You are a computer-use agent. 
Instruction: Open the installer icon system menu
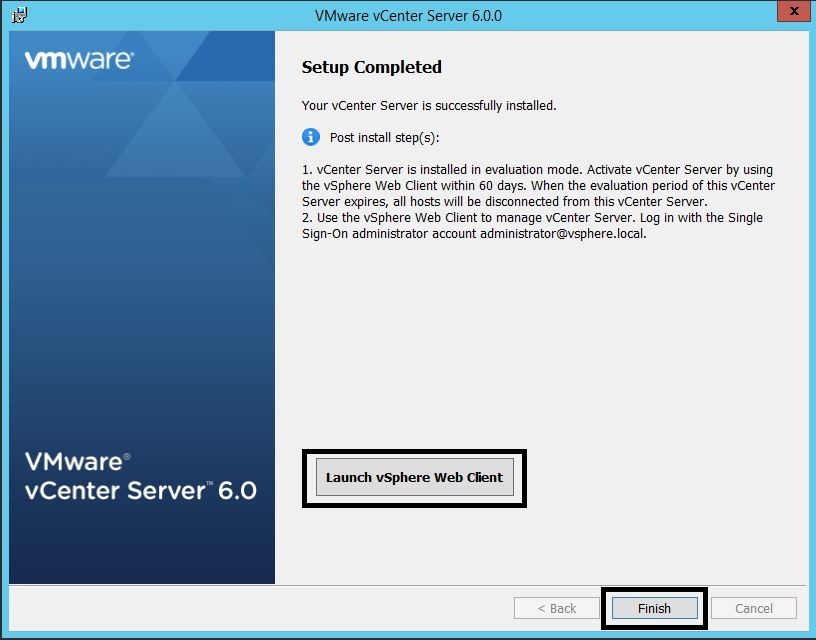tap(19, 15)
